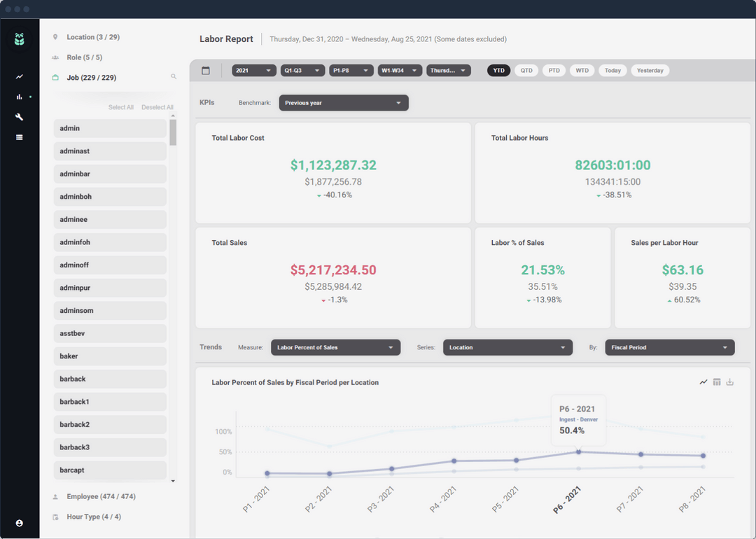Click the P6 2021 data point for Ingest Denver

tap(578, 451)
